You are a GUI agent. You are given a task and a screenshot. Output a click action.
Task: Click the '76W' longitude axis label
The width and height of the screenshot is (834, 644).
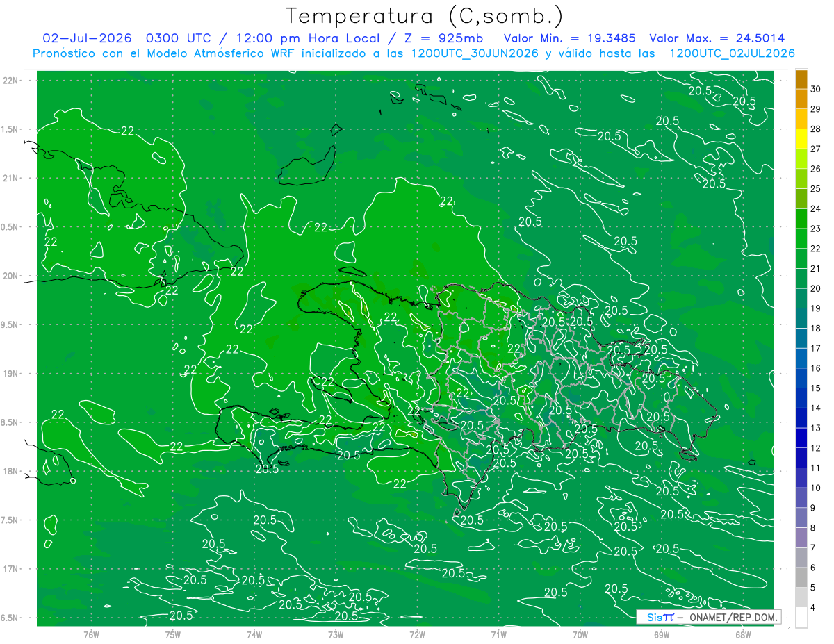coord(91,634)
